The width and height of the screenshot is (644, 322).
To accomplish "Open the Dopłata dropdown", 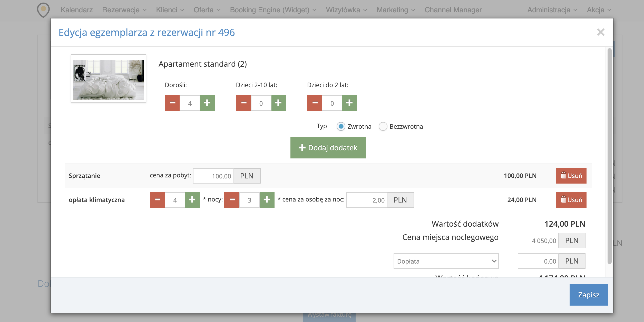I will click(446, 261).
